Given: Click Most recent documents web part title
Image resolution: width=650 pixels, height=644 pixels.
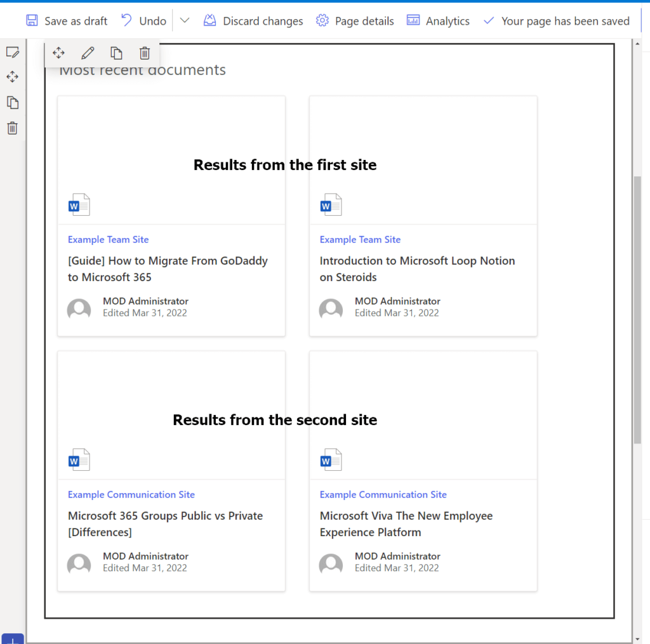Looking at the screenshot, I should pos(142,70).
